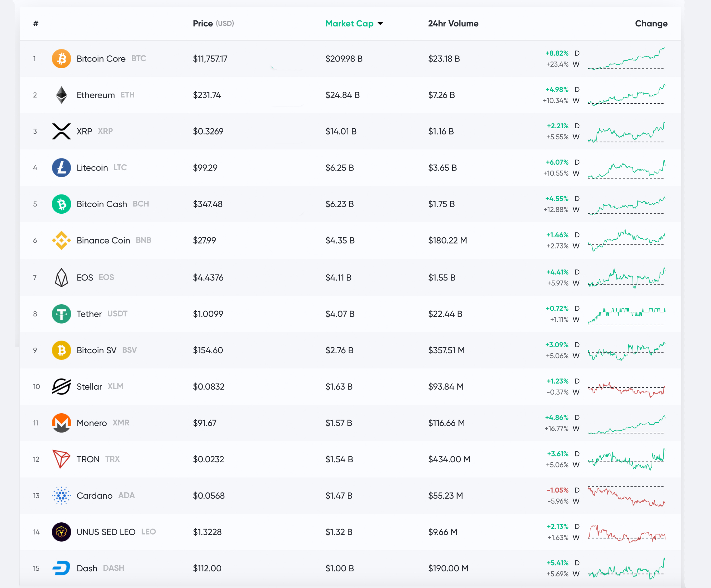Click Binance Coin volume $180.22 M

(448, 241)
